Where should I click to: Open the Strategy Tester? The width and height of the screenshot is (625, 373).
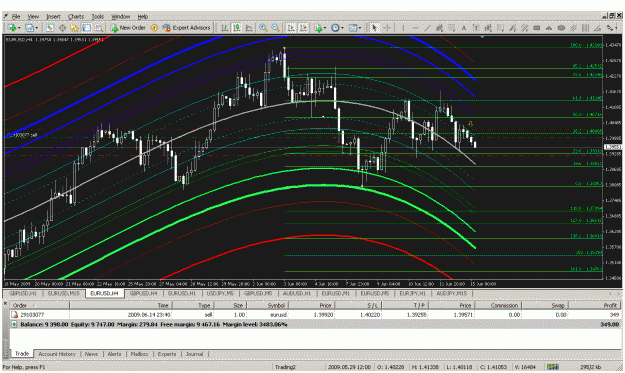[98, 27]
